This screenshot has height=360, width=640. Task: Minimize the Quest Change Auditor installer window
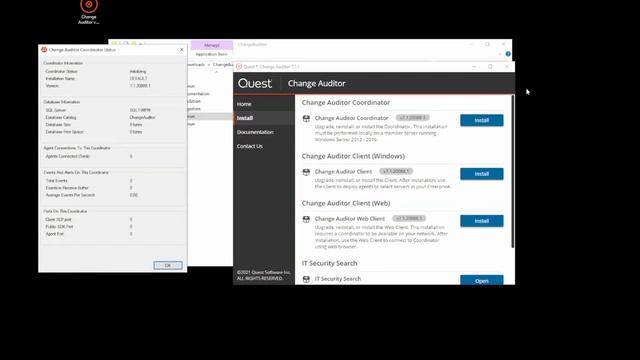click(474, 67)
